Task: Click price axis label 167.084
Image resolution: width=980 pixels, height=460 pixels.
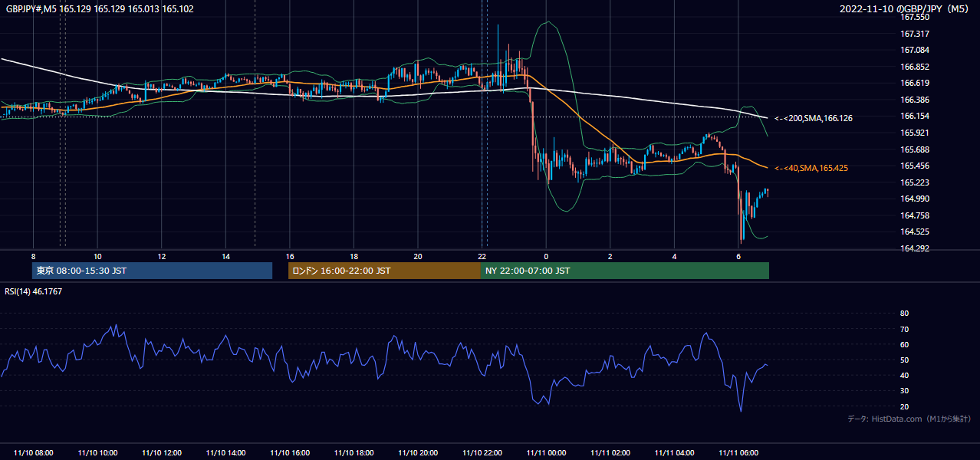Action: click(915, 50)
